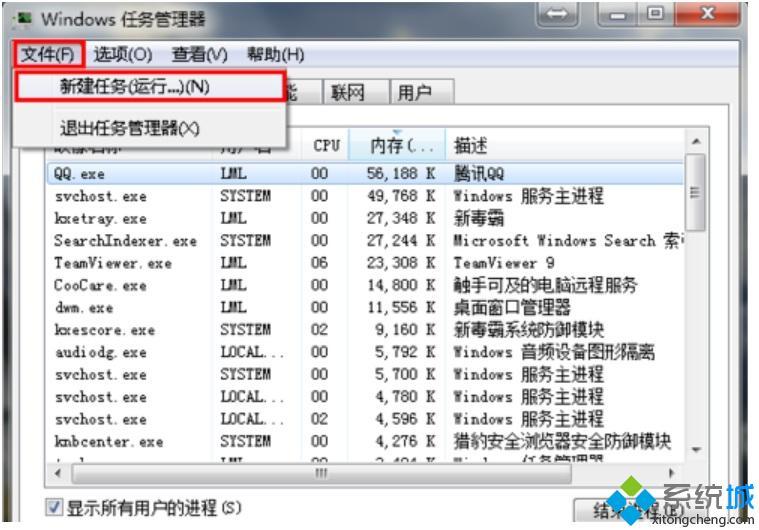Click the Task Manager title bar icon

[x=23, y=19]
